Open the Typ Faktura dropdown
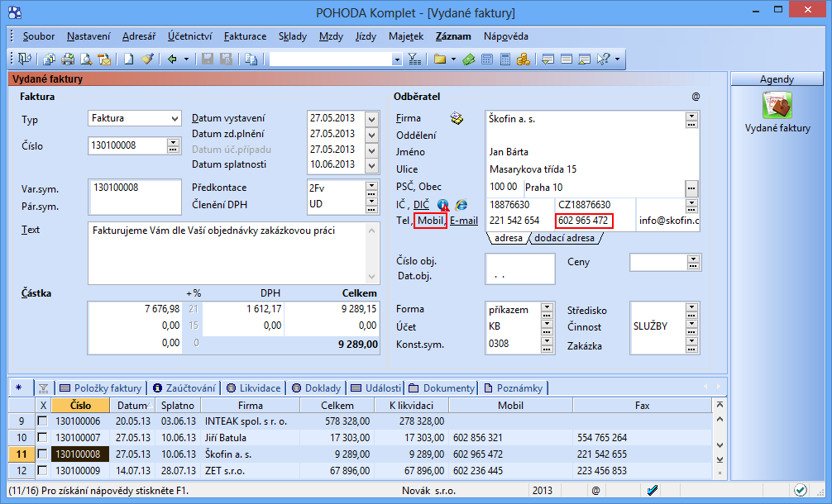832x504 pixels. point(175,119)
